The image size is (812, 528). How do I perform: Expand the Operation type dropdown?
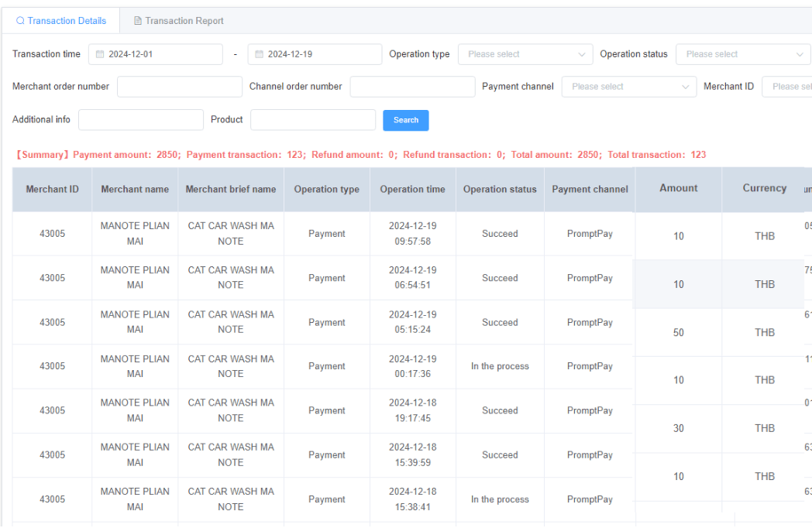pos(525,54)
